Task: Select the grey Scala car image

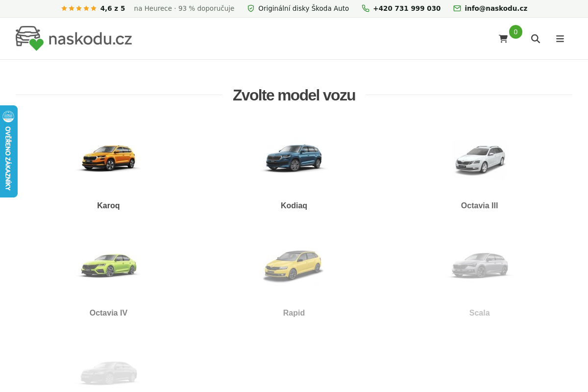Action: [x=480, y=265]
